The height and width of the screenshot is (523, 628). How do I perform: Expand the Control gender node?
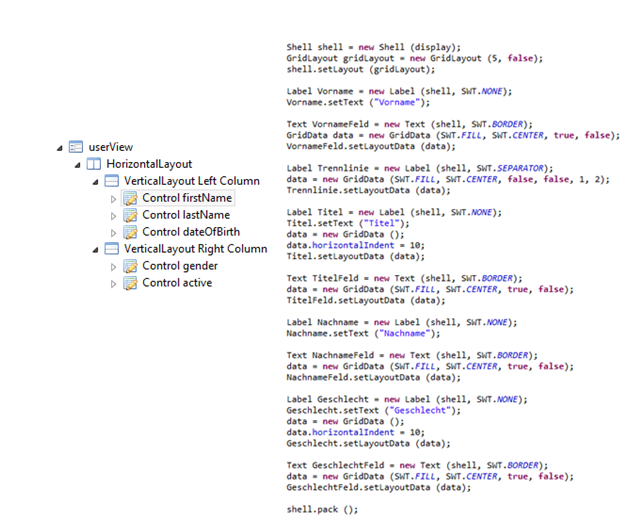[113, 267]
